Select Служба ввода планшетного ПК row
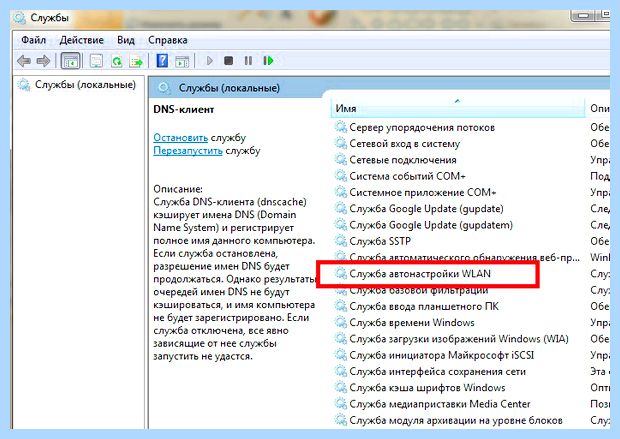 coord(424,307)
